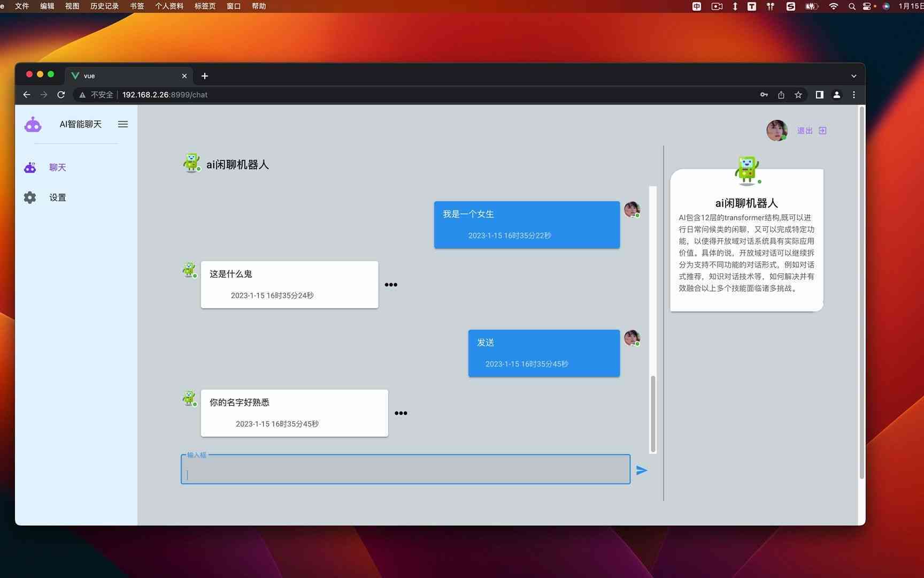The height and width of the screenshot is (578, 924).
Task: Toggle browser side panel icon
Action: [819, 95]
